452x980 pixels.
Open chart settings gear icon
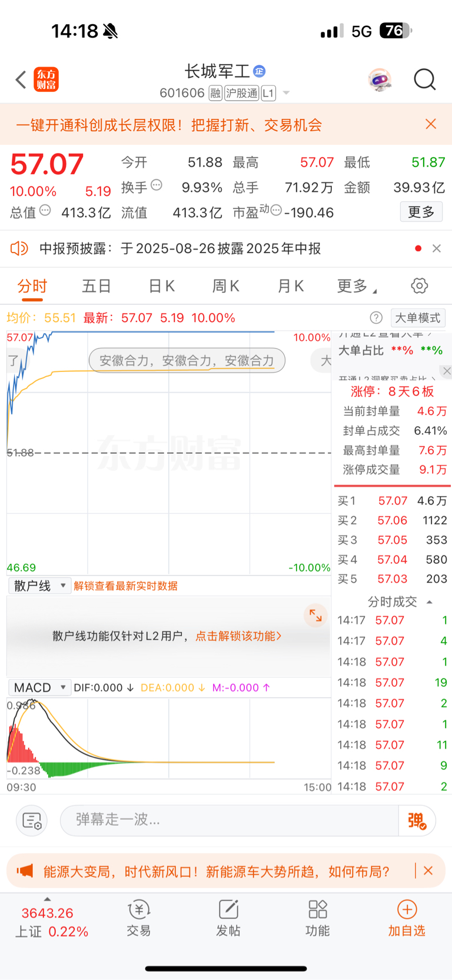(420, 286)
